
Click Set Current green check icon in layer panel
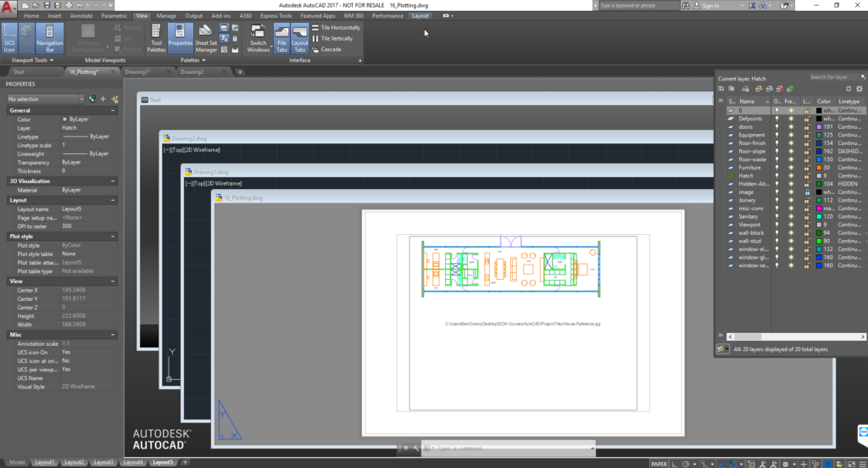(x=791, y=89)
